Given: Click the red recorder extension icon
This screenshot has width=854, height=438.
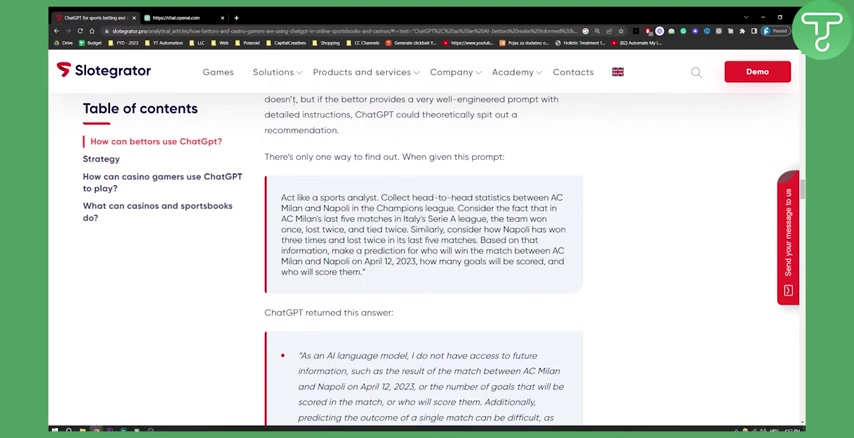Looking at the screenshot, I should [x=648, y=31].
